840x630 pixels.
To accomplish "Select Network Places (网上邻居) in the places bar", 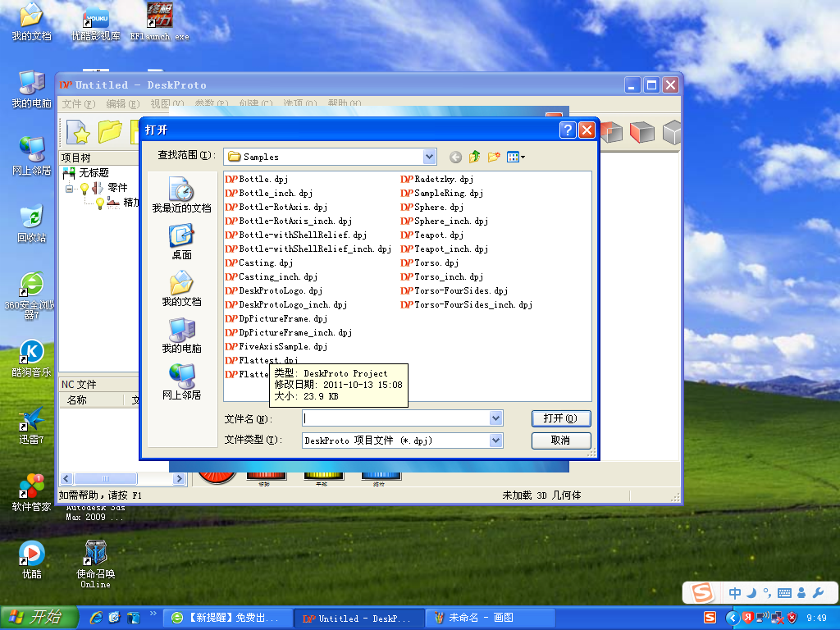I will tap(181, 382).
